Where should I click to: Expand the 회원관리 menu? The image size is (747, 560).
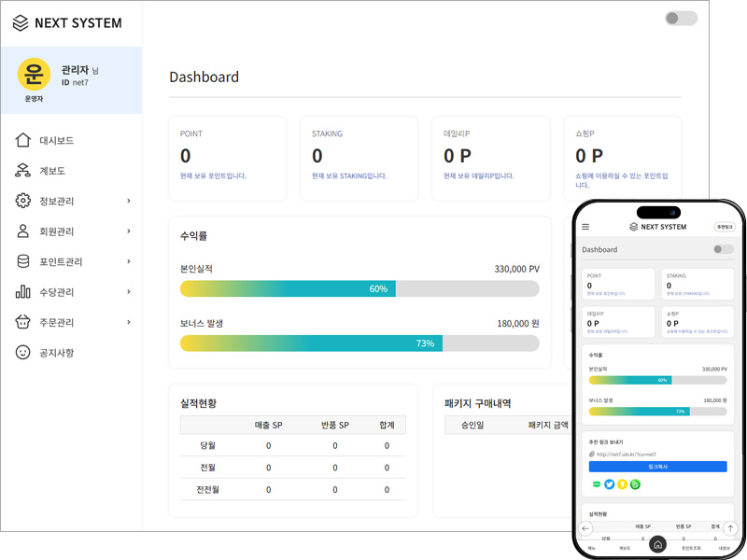[128, 231]
